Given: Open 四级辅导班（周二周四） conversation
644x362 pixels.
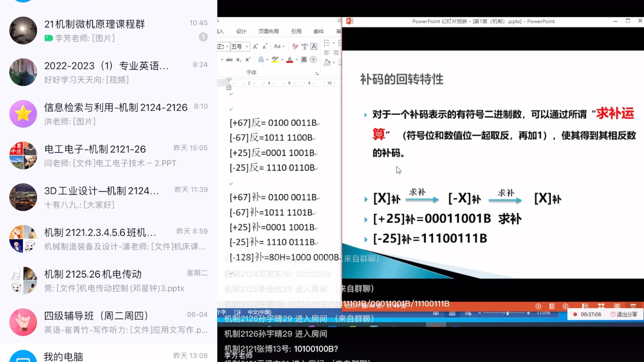Looking at the screenshot, I should click(x=109, y=322).
